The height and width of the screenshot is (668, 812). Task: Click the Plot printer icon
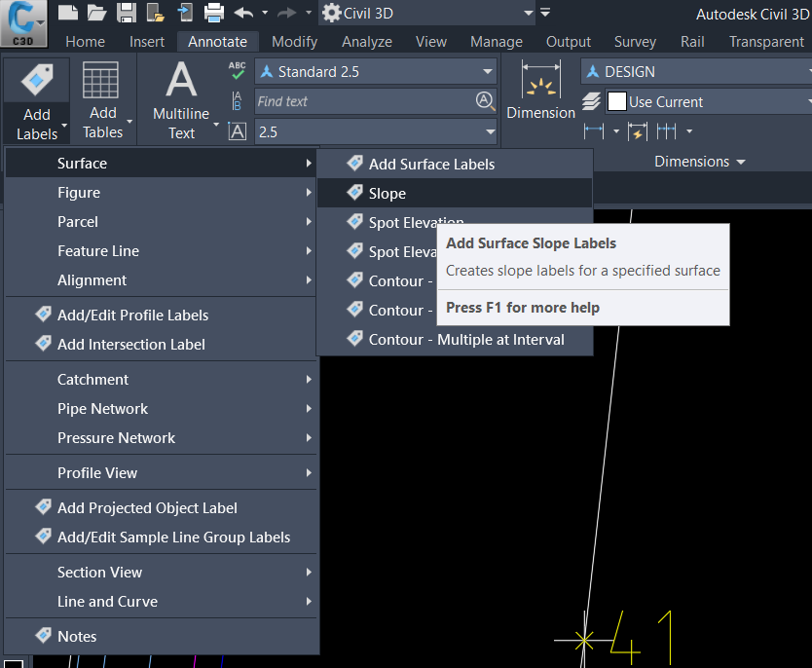coord(214,13)
